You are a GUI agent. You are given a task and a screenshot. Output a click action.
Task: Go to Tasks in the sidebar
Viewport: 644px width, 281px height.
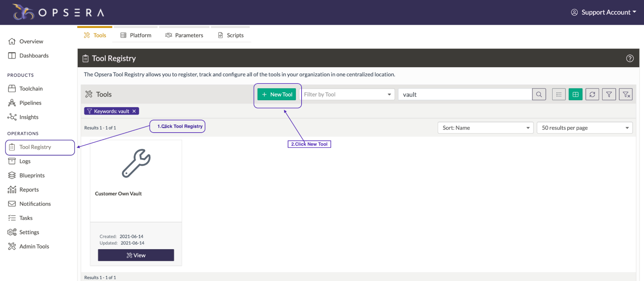(20, 218)
